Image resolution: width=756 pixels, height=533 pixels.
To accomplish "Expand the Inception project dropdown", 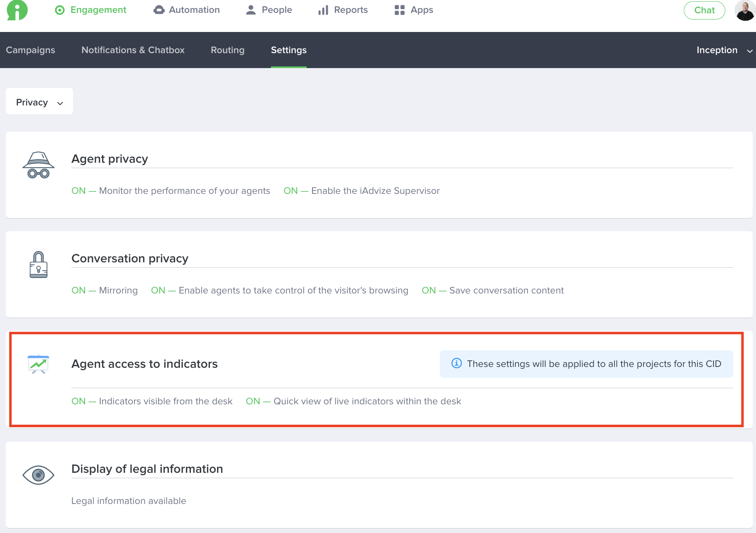I will tap(724, 50).
